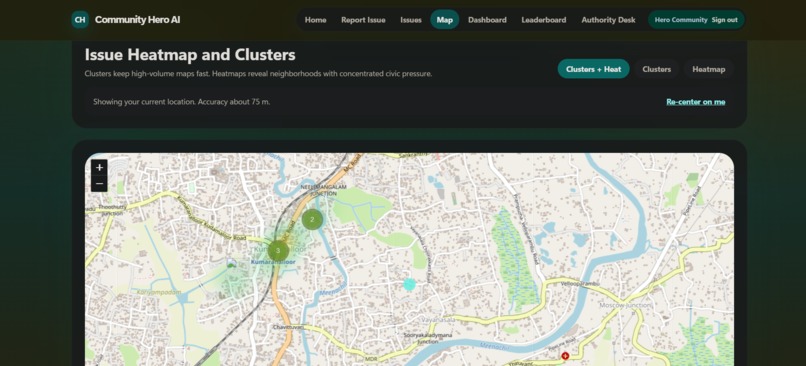Screen dimensions: 806x366
Task: Sign out of Hero Community account
Action: point(724,20)
